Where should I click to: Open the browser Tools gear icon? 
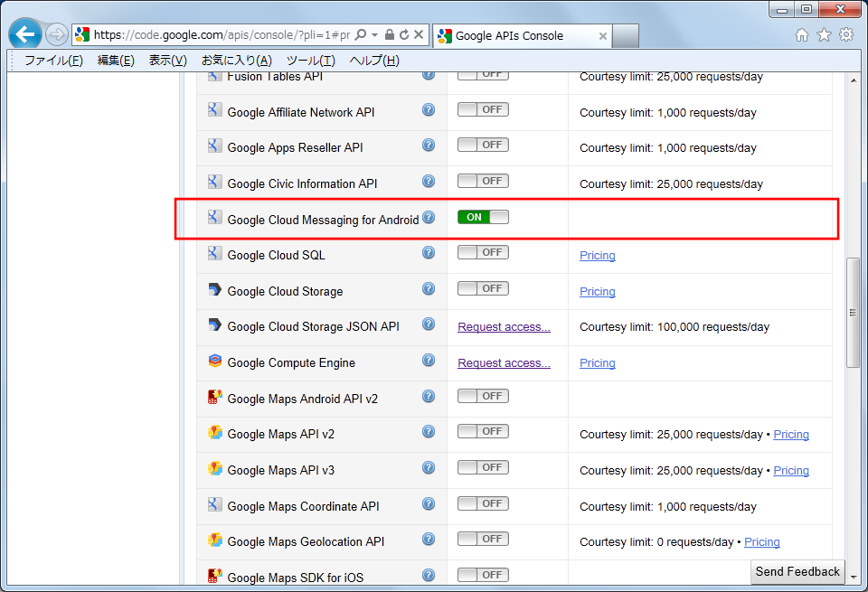point(846,35)
